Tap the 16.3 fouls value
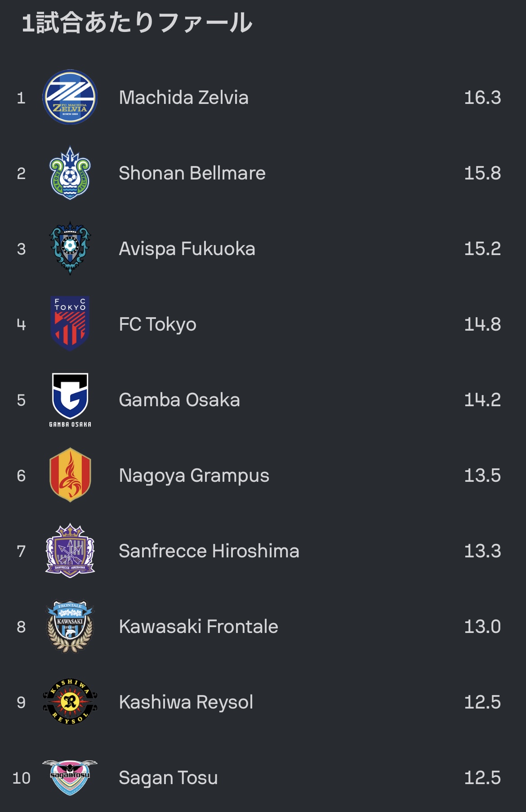Image resolution: width=526 pixels, height=812 pixels. point(482,98)
